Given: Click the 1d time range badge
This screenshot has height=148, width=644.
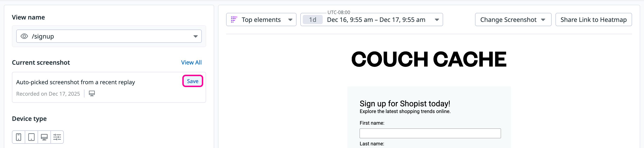Looking at the screenshot, I should [312, 20].
